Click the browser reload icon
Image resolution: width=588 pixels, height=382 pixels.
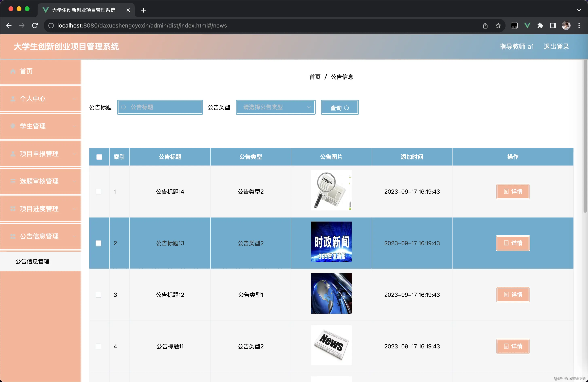pos(35,25)
